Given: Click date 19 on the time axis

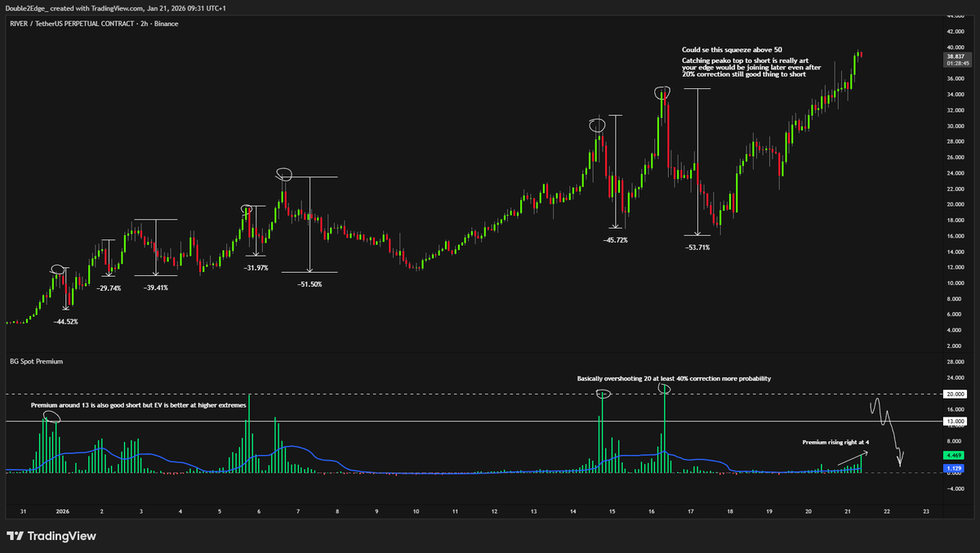Looking at the screenshot, I should click(x=769, y=511).
